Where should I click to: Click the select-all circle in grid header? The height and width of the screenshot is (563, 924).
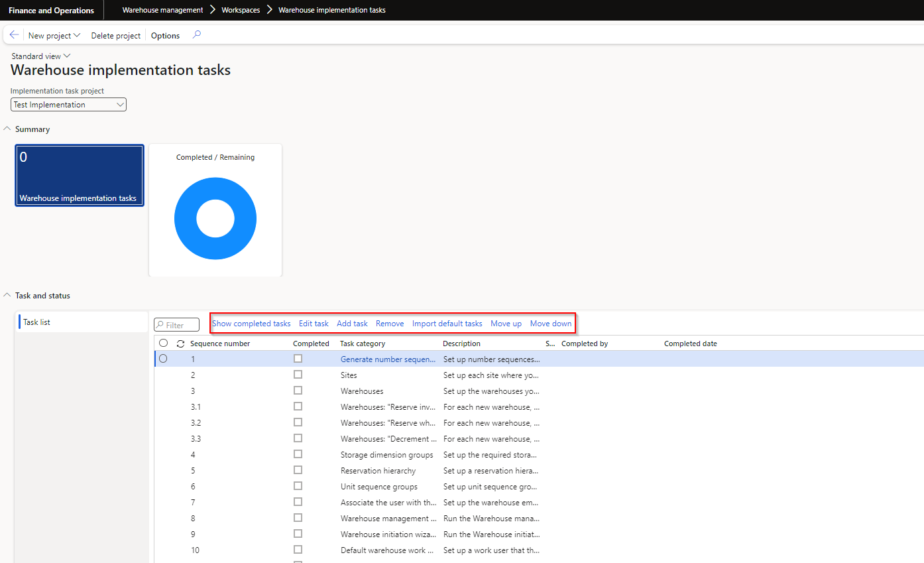coord(164,343)
